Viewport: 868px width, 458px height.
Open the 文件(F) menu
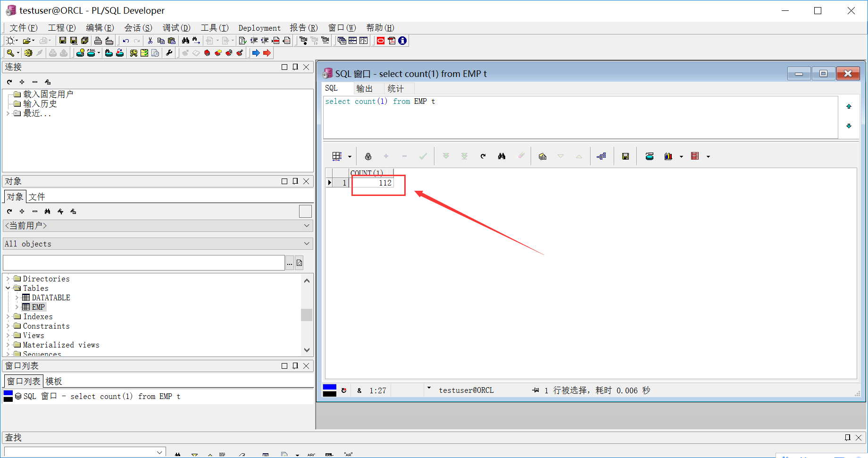[24, 28]
